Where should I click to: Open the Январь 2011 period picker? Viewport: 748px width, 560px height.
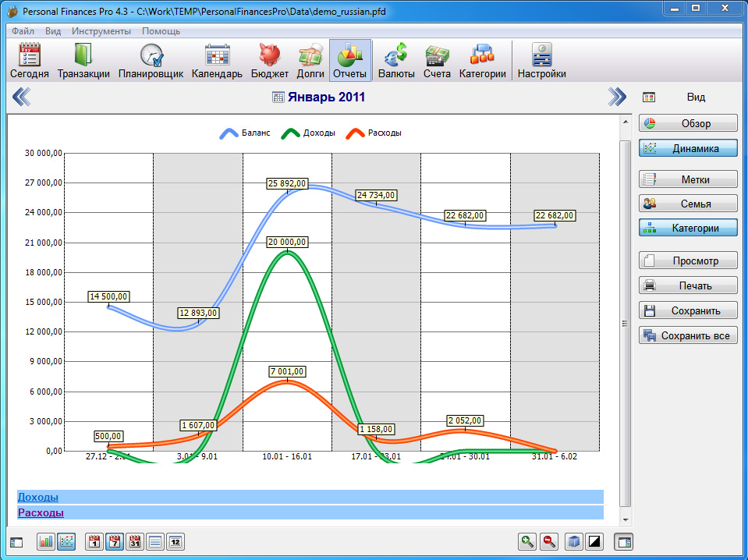[318, 97]
